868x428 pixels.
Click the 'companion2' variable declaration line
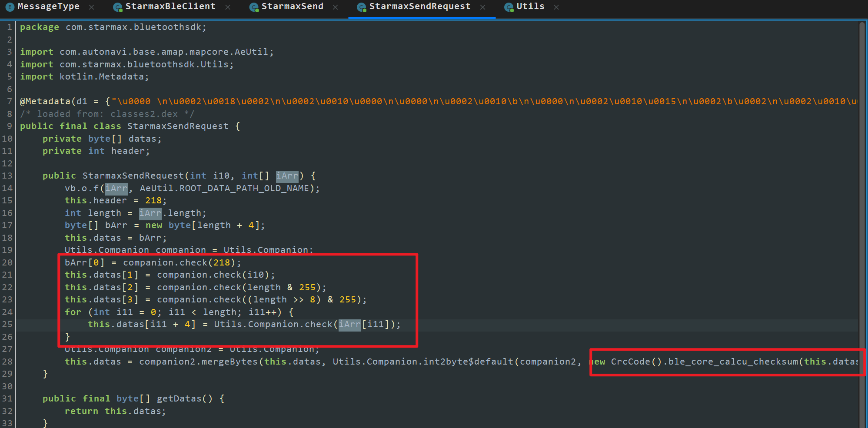pyautogui.click(x=192, y=349)
